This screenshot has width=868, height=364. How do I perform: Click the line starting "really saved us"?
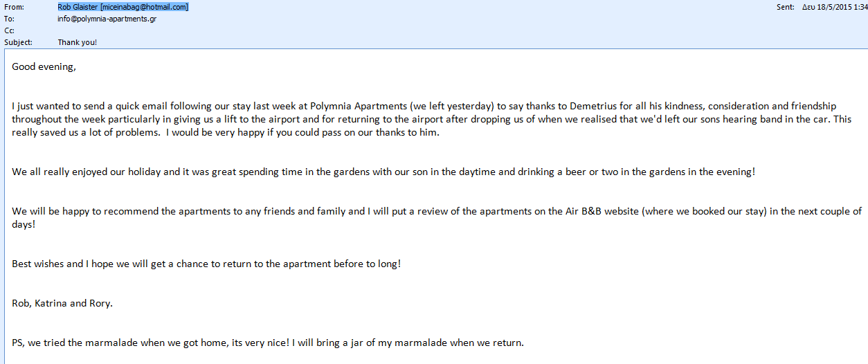click(x=226, y=133)
